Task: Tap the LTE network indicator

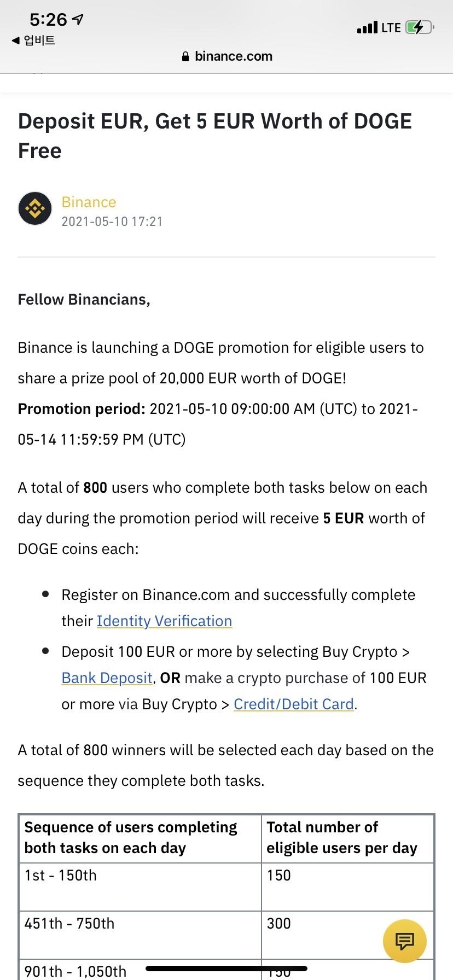Action: coord(391,27)
